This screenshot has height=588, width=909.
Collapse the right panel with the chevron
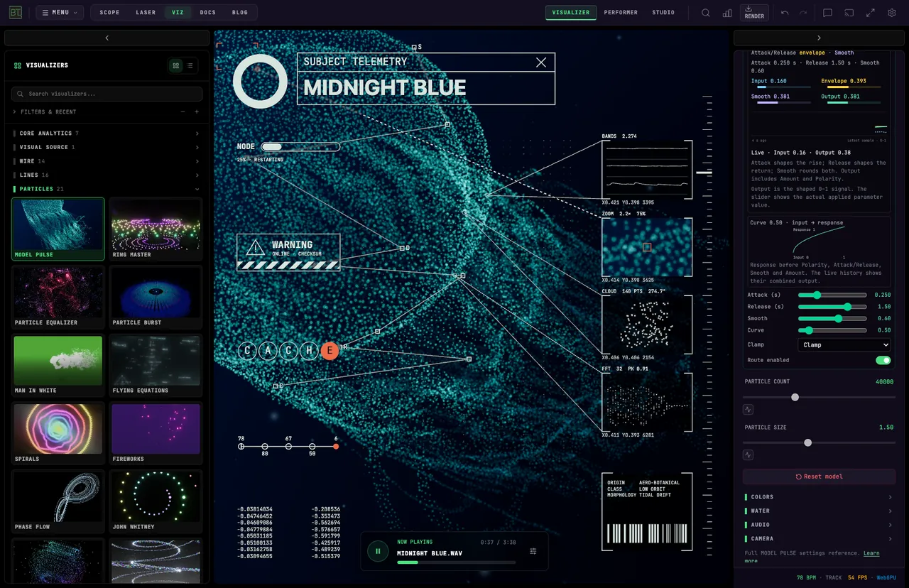coord(819,38)
